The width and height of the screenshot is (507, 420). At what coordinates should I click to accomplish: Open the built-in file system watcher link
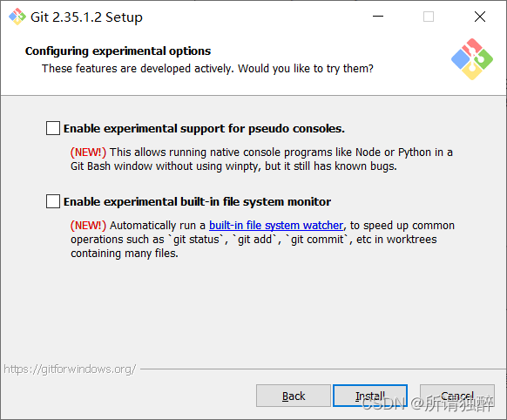276,226
